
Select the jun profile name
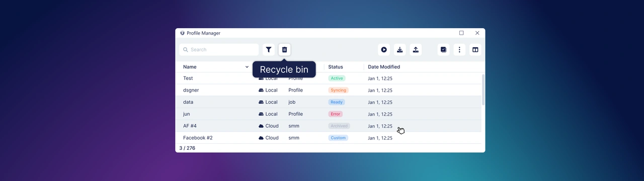point(187,114)
